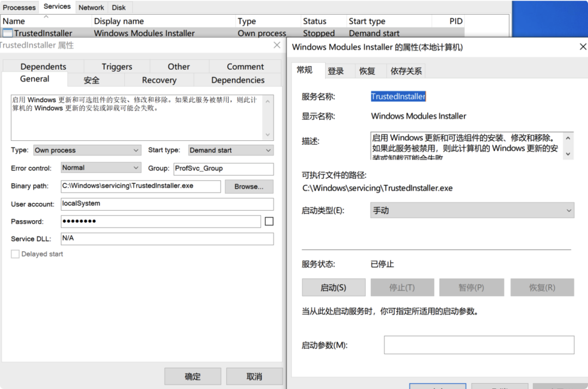Click the 取消 button
This screenshot has width=588, height=389.
pos(254,376)
